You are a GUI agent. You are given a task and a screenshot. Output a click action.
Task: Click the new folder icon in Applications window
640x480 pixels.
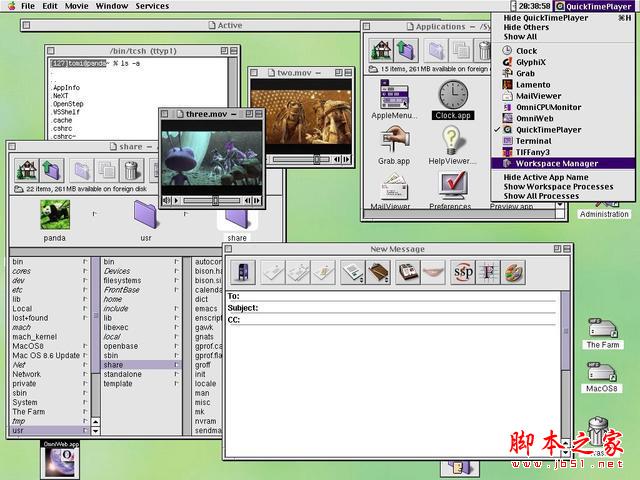[436, 50]
